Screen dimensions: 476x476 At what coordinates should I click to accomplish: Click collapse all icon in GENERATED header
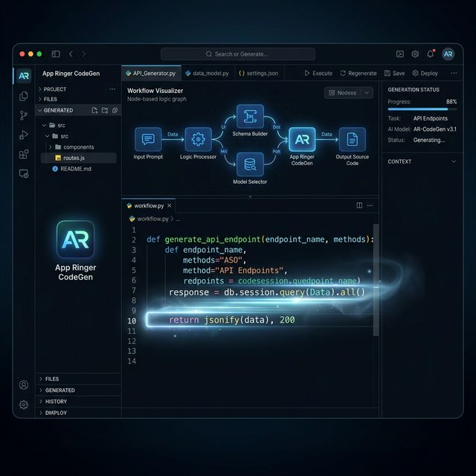tap(115, 111)
